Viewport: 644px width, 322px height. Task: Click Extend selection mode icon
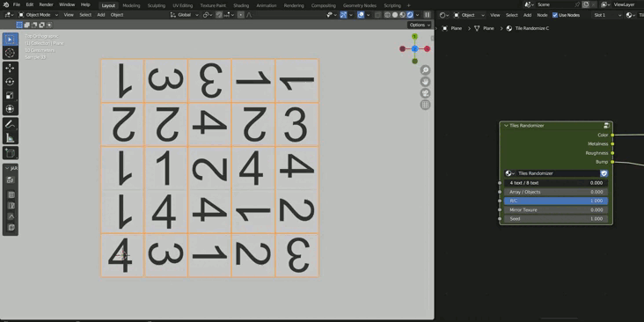(x=26, y=25)
